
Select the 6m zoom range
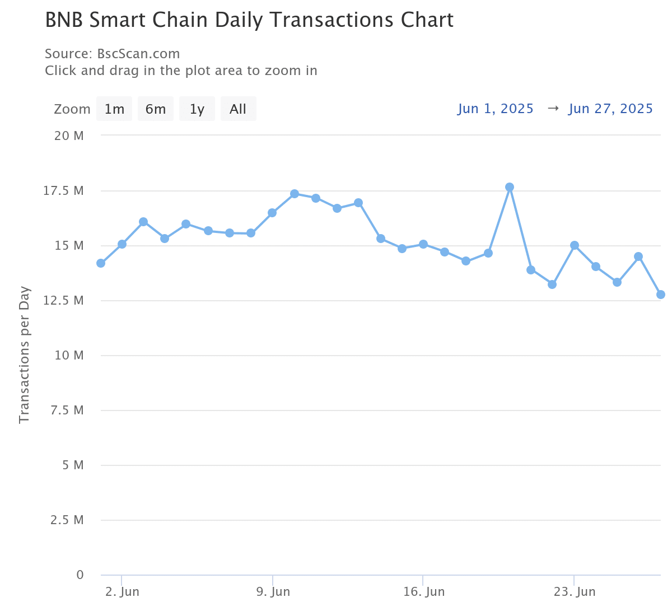coord(156,109)
